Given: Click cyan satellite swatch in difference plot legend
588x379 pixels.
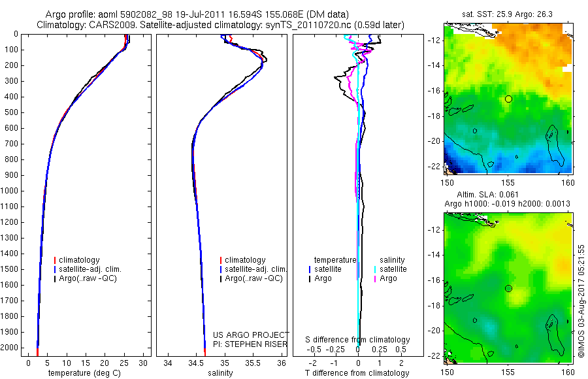Looking at the screenshot, I should coord(375,269).
